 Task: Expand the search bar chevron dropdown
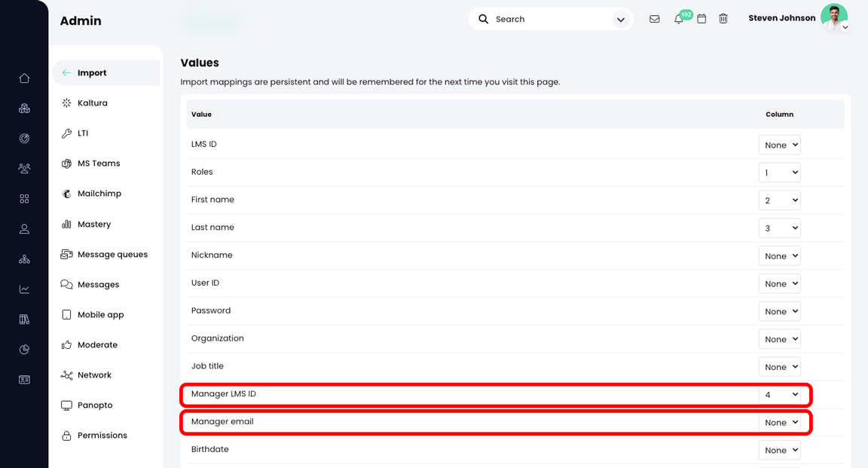[620, 19]
